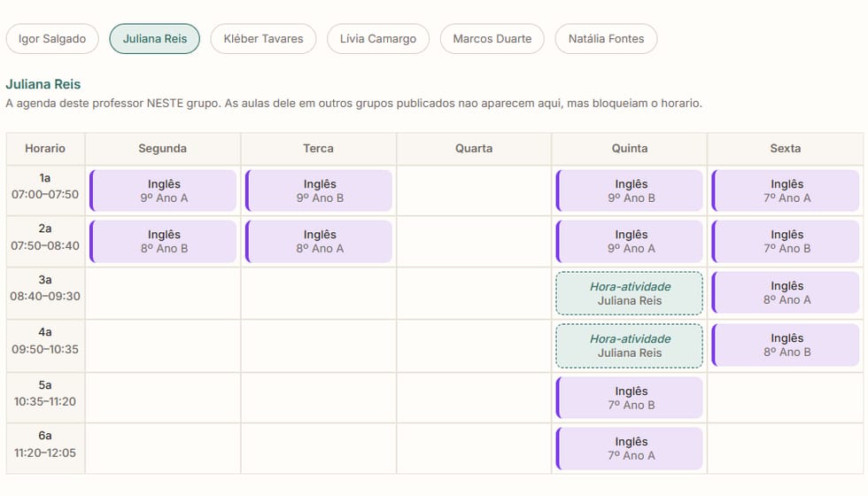Open Sexta 2a Inglês 7º Ano B
Viewport: 868px width, 496px height.
pos(786,241)
